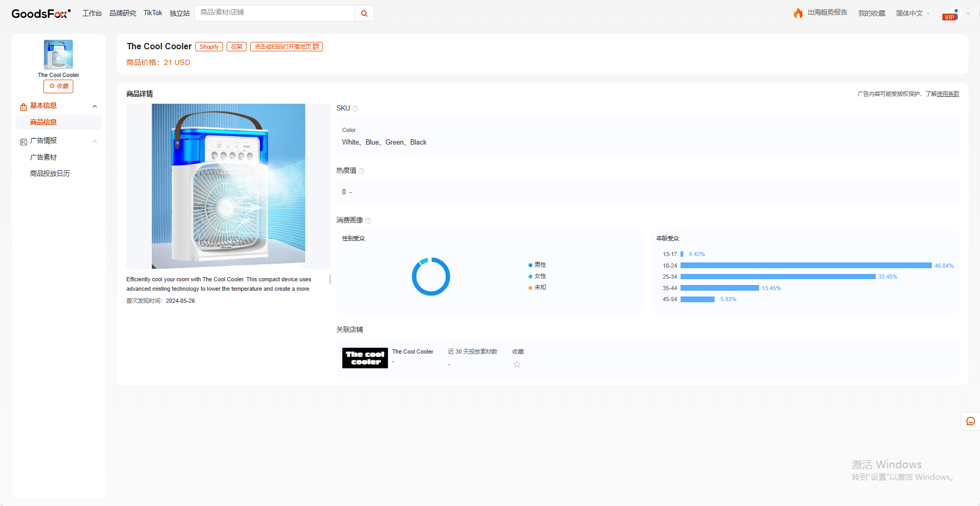980x506 pixels.
Task: Click the sidebar product thumbnail image
Action: 58,54
